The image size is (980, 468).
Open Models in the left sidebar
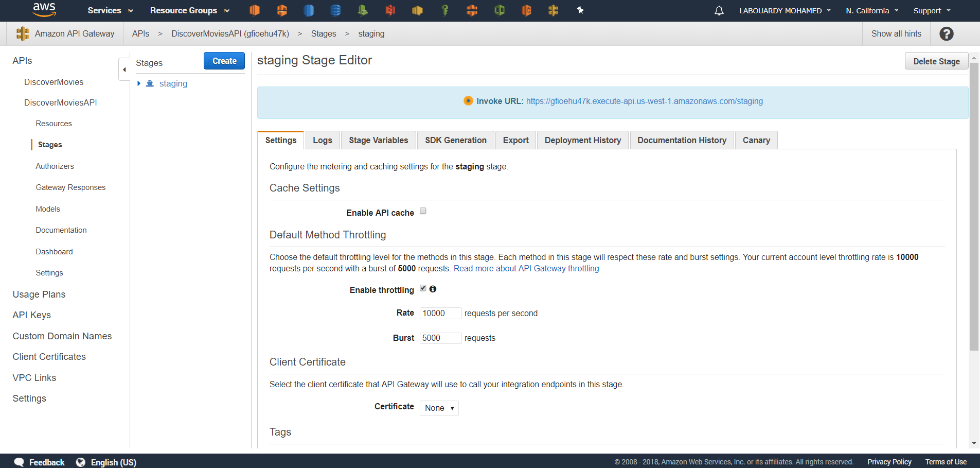click(x=48, y=209)
